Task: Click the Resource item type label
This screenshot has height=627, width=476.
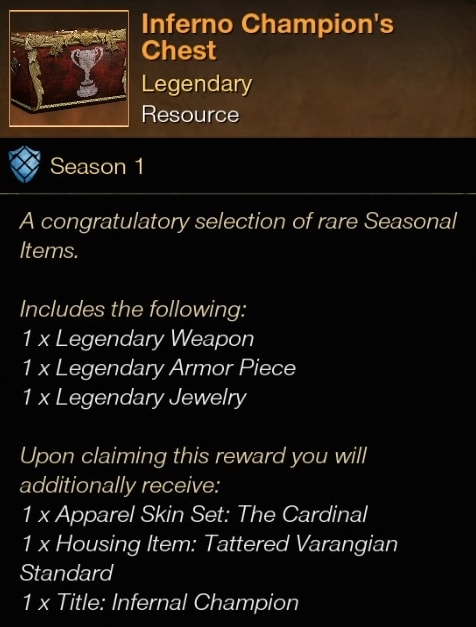Action: tap(190, 115)
